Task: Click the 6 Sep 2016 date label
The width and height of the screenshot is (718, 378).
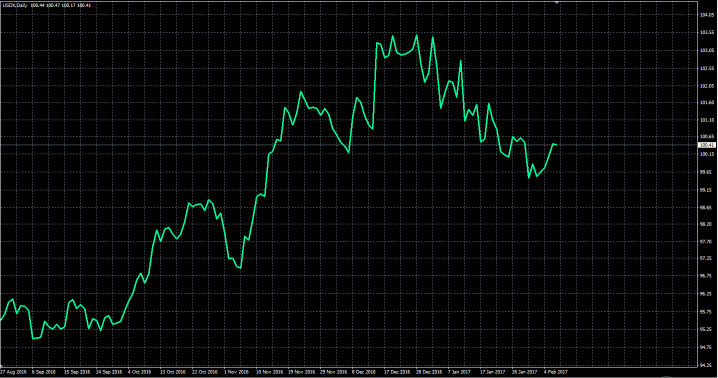Action: coord(44,372)
